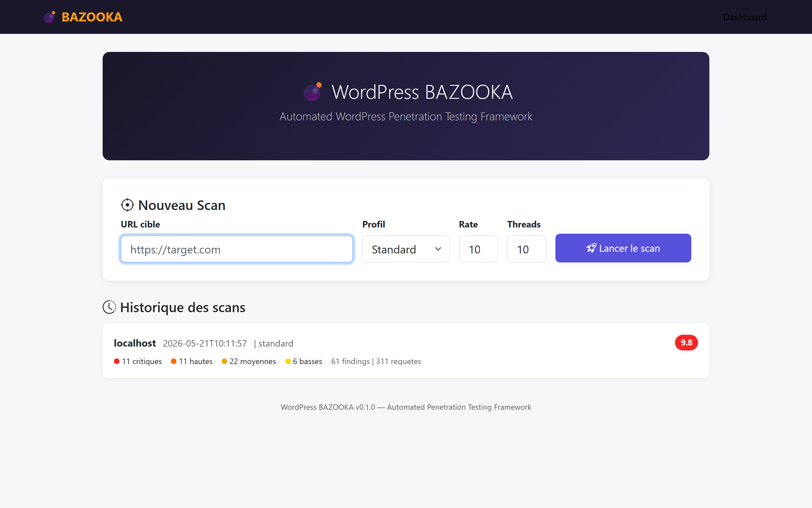Click '61 findings | 311 requetes' text
812x508 pixels.
pos(376,361)
